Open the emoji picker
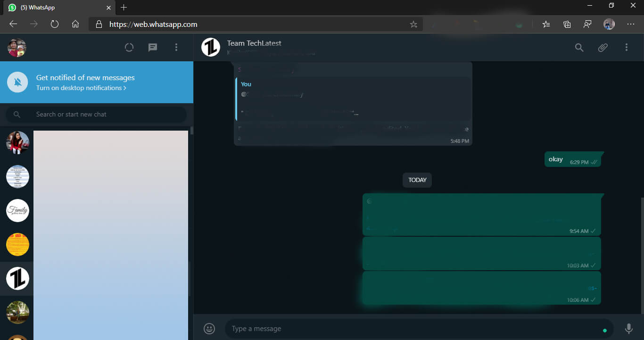644x340 pixels. tap(209, 328)
